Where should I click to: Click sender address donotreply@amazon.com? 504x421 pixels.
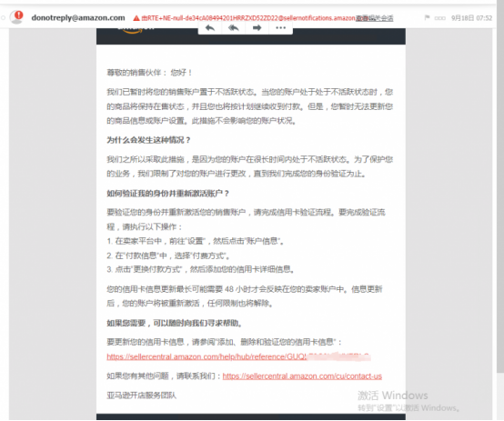[78, 17]
